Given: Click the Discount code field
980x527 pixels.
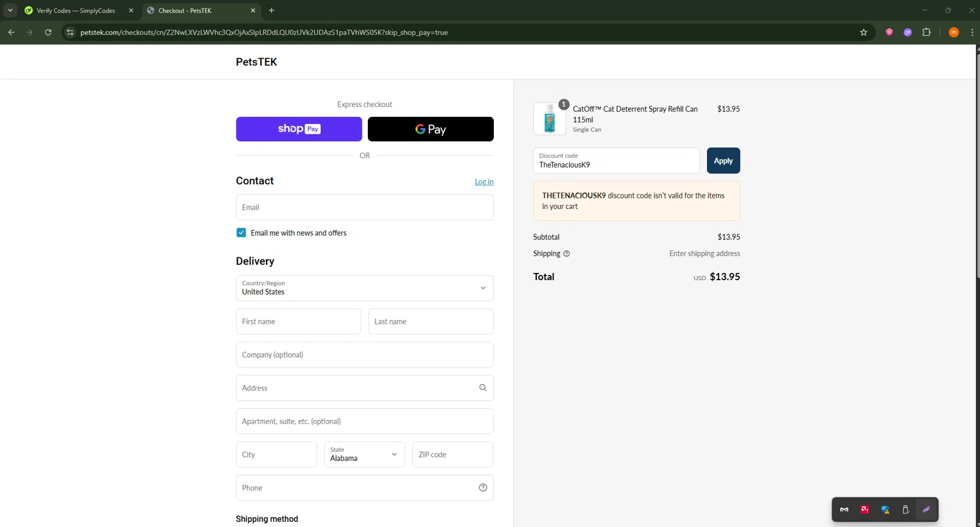Looking at the screenshot, I should tap(616, 161).
